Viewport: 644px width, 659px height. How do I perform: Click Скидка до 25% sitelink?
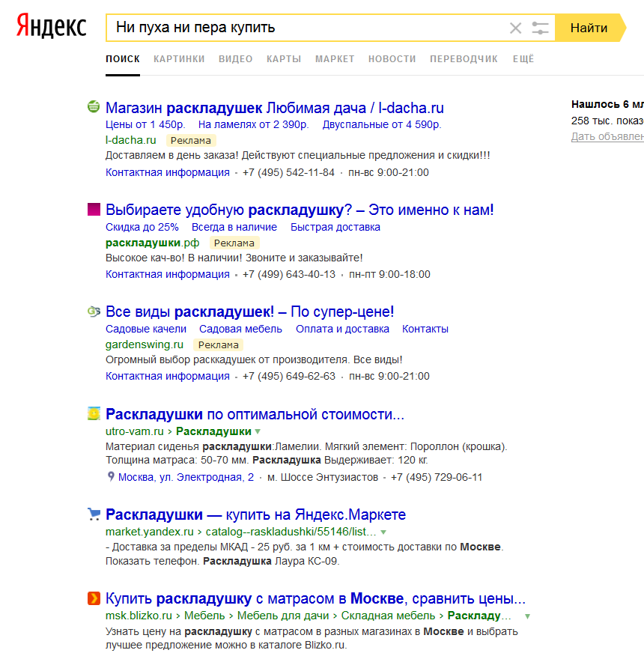click(142, 227)
